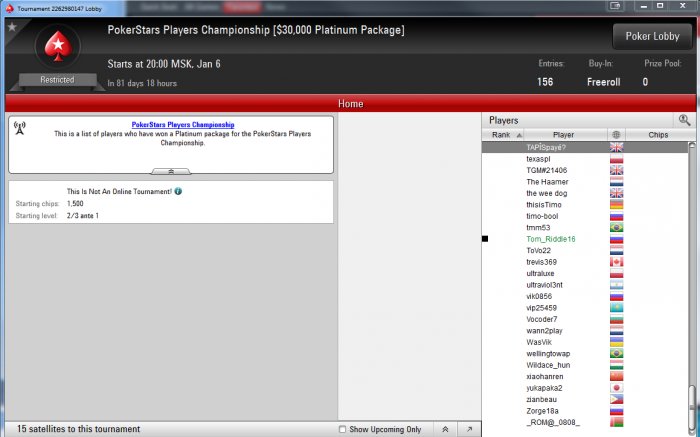Select player vik0856

click(x=539, y=296)
